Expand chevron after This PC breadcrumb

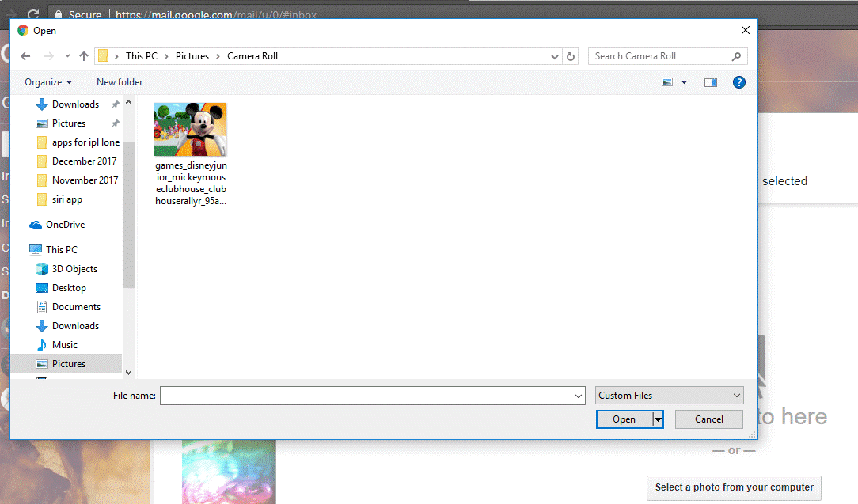tap(166, 56)
